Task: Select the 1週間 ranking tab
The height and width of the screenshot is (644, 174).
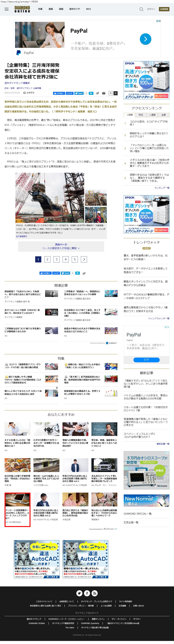Action: pyautogui.click(x=152, y=115)
